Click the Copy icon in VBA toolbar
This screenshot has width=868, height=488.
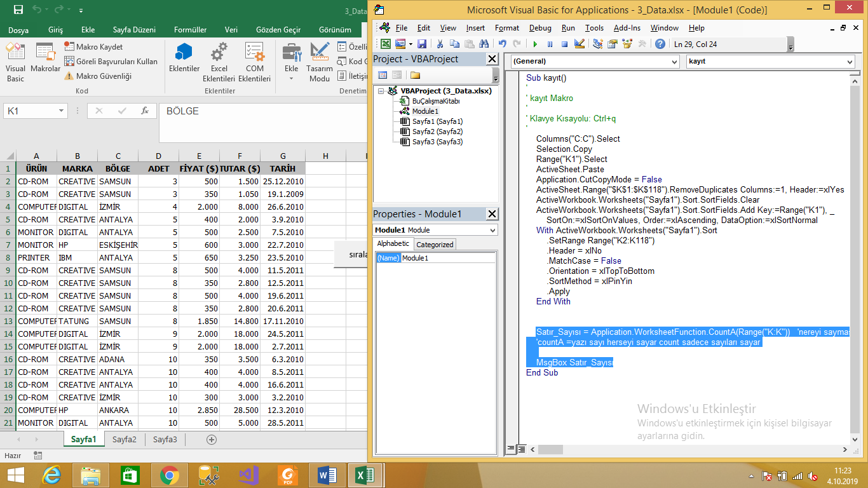pyautogui.click(x=454, y=44)
